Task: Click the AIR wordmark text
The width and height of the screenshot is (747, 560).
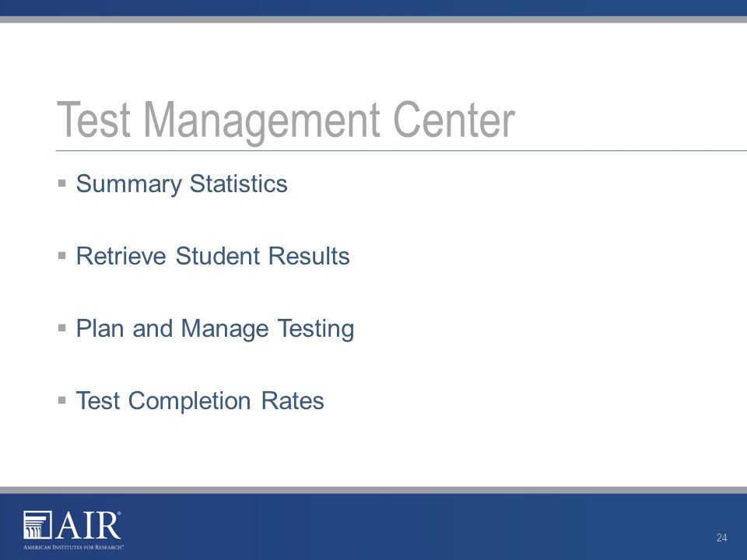Action: (x=86, y=526)
